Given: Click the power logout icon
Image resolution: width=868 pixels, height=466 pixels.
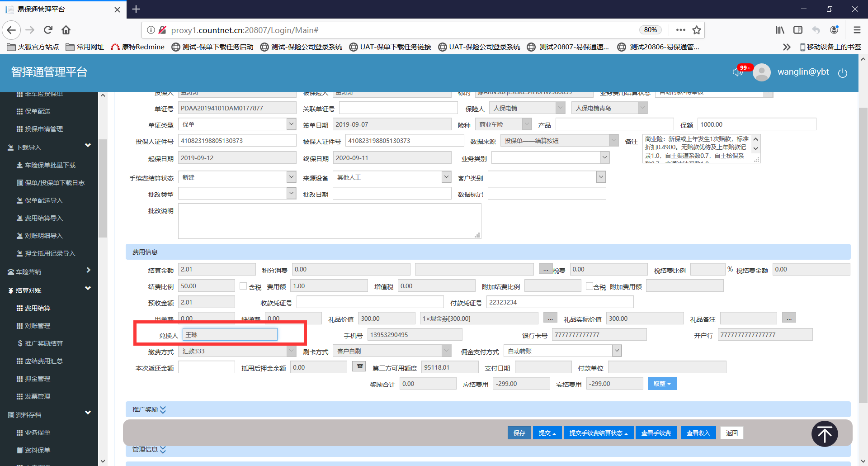Looking at the screenshot, I should [x=842, y=73].
